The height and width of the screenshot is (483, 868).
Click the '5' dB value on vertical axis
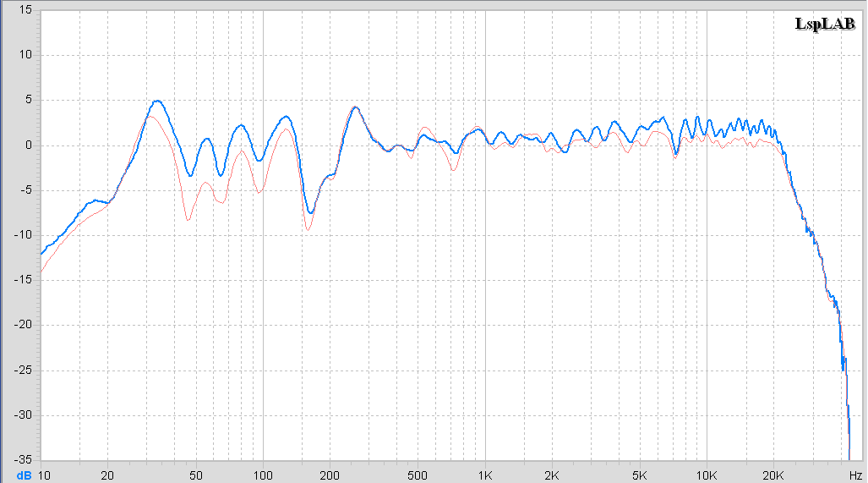29,100
